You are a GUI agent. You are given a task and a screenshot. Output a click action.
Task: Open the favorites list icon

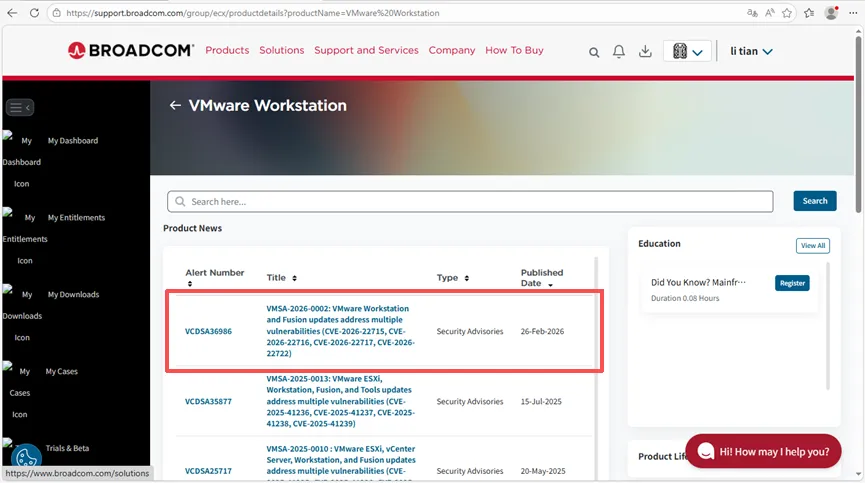(x=809, y=13)
